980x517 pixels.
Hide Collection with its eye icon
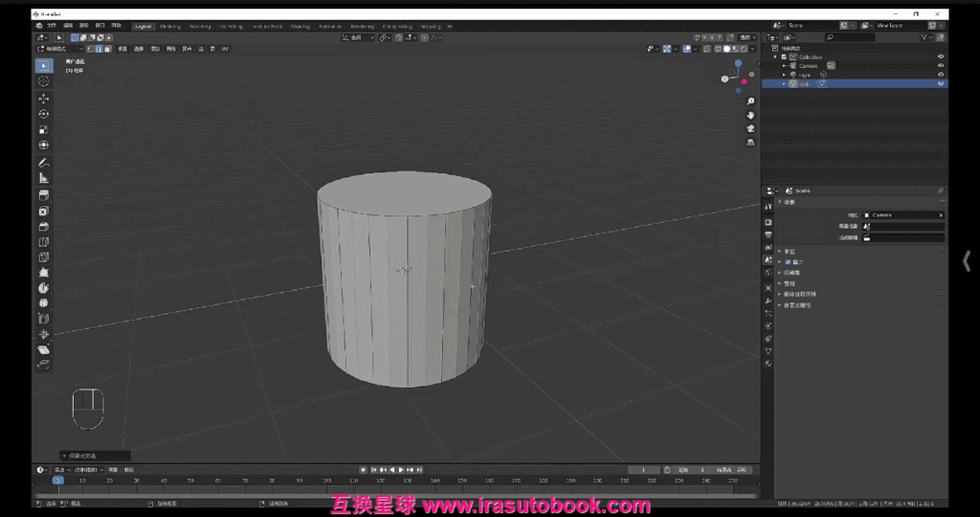(941, 56)
